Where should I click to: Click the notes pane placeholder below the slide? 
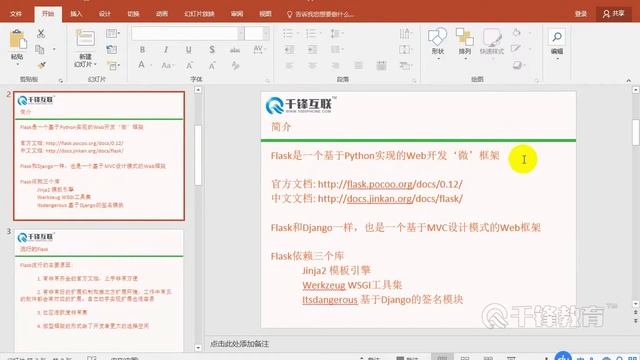pyautogui.click(x=239, y=344)
